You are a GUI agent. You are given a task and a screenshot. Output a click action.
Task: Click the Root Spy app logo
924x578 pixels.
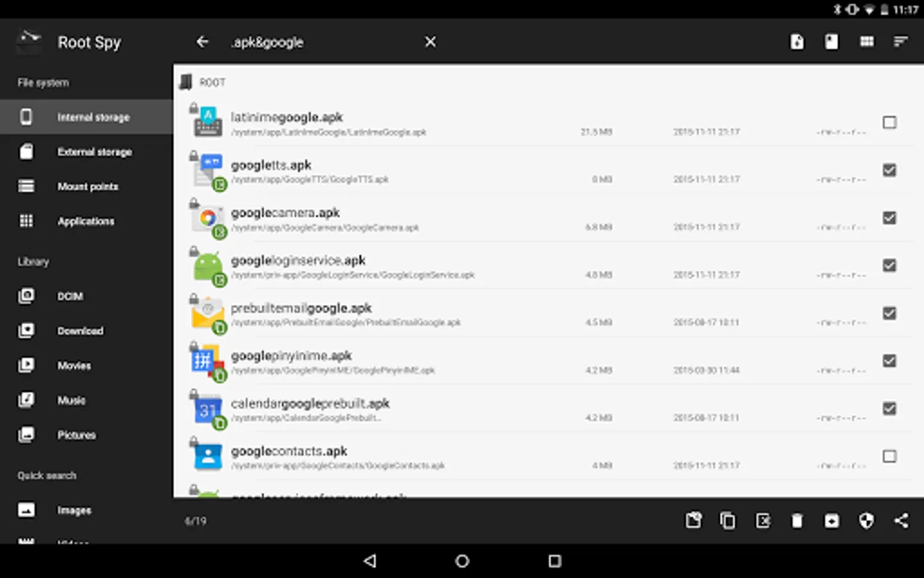(28, 42)
